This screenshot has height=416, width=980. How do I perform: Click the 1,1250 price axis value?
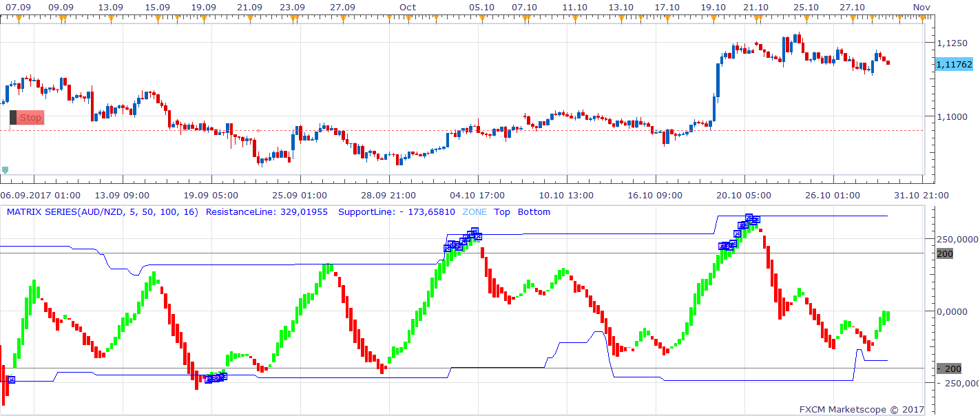pos(952,43)
